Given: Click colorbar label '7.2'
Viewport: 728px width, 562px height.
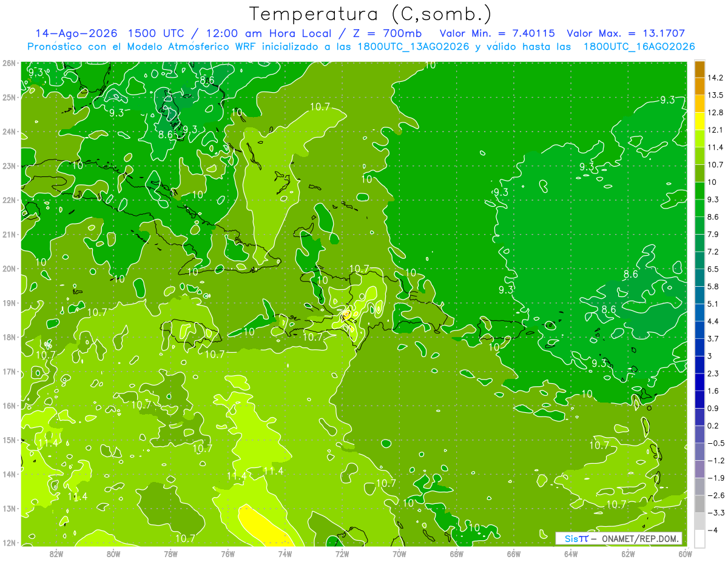Looking at the screenshot, I should (713, 252).
